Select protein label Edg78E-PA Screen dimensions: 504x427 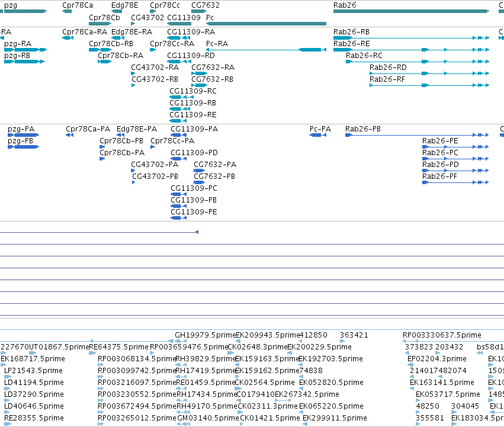[137, 129]
